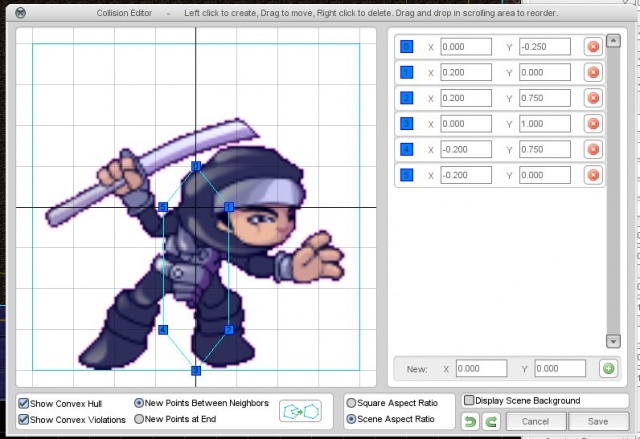Click the New point X input field
The height and width of the screenshot is (439, 640).
pos(481,368)
